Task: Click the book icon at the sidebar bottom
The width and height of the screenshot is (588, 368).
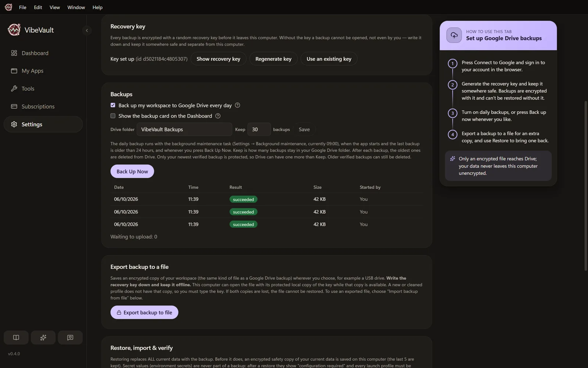Action: (x=16, y=338)
